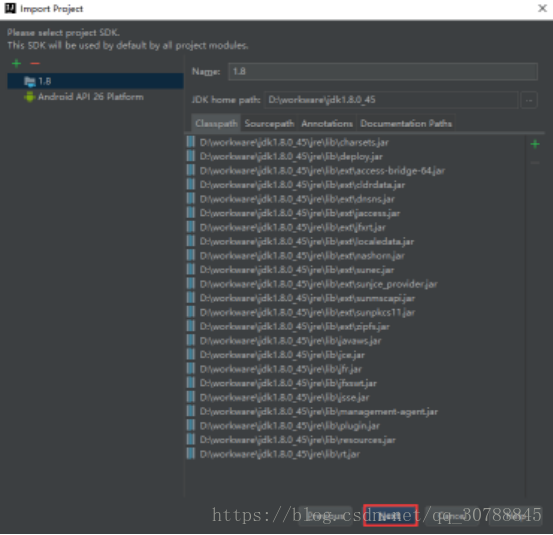Focus the JDK home path field
553x535 pixels.
(391, 100)
